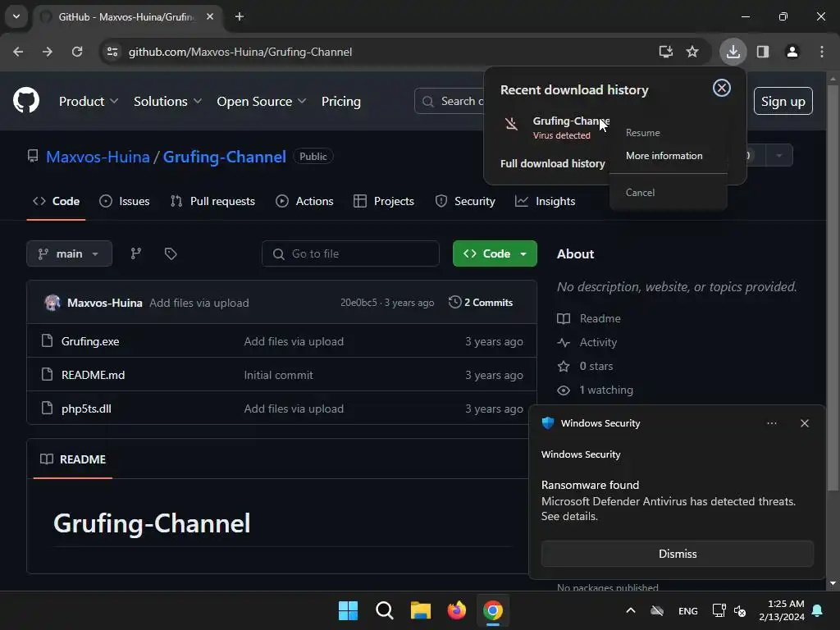This screenshot has width=840, height=630.
Task: Go forward with browser forward arrow
Action: [48, 52]
